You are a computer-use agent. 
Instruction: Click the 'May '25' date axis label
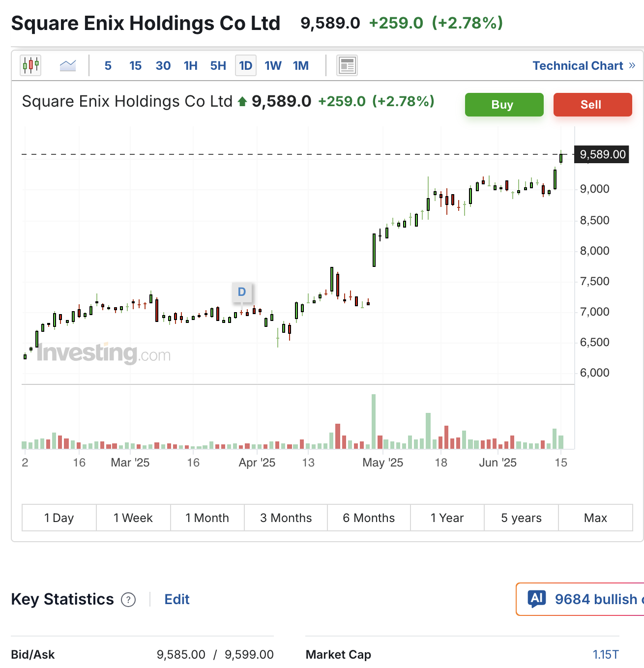pyautogui.click(x=383, y=463)
